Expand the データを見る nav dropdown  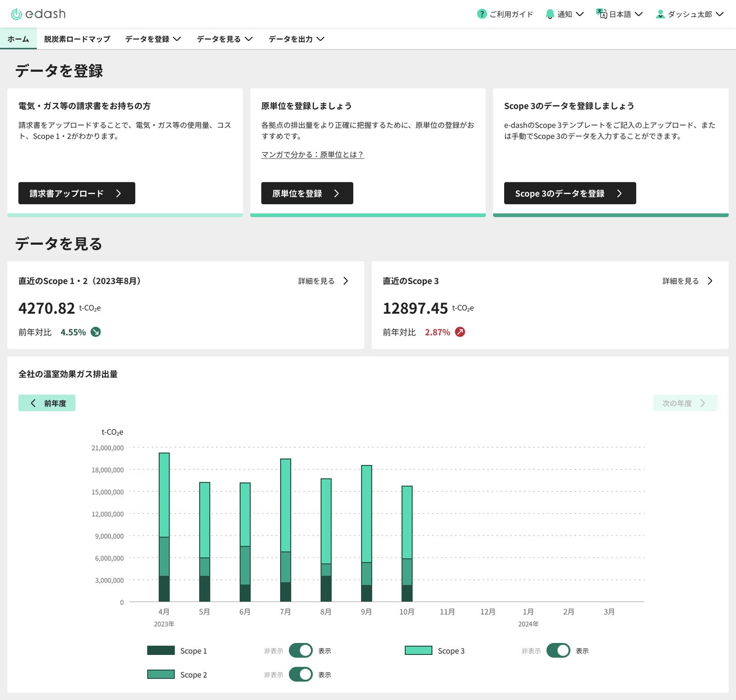tap(225, 39)
